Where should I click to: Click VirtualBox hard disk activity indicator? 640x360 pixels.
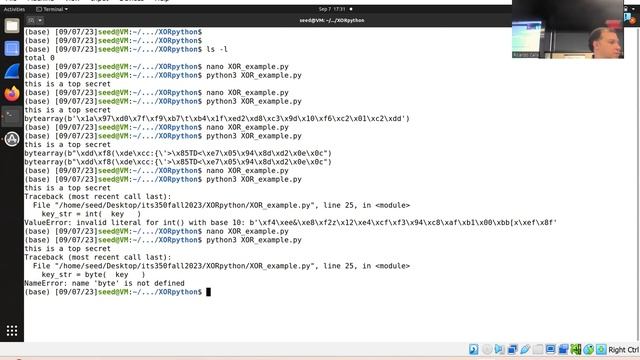click(x=473, y=349)
